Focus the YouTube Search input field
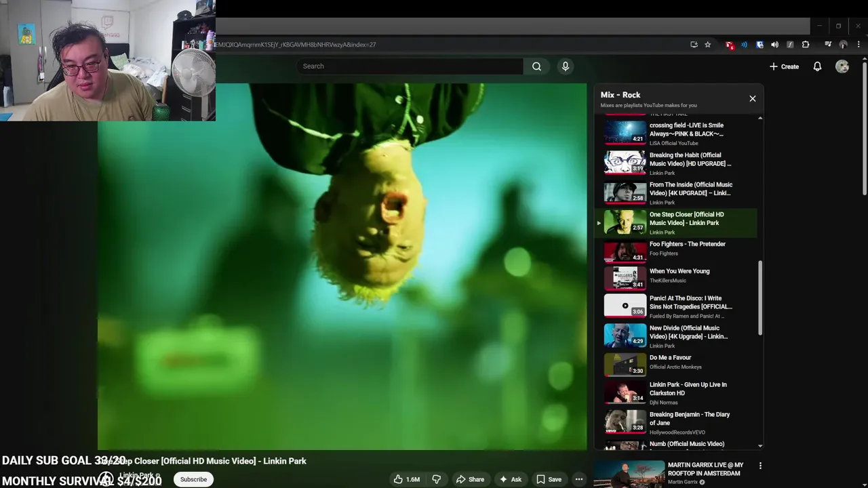 [410, 66]
